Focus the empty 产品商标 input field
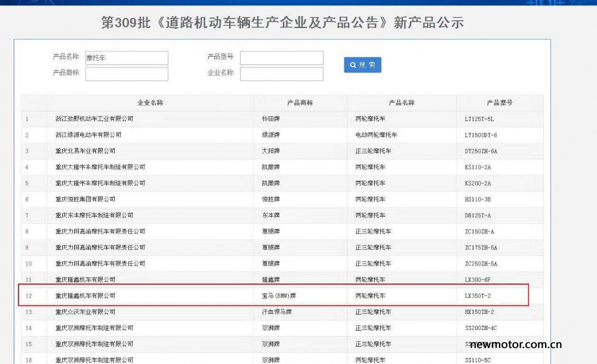This screenshot has height=364, width=597. tap(127, 74)
